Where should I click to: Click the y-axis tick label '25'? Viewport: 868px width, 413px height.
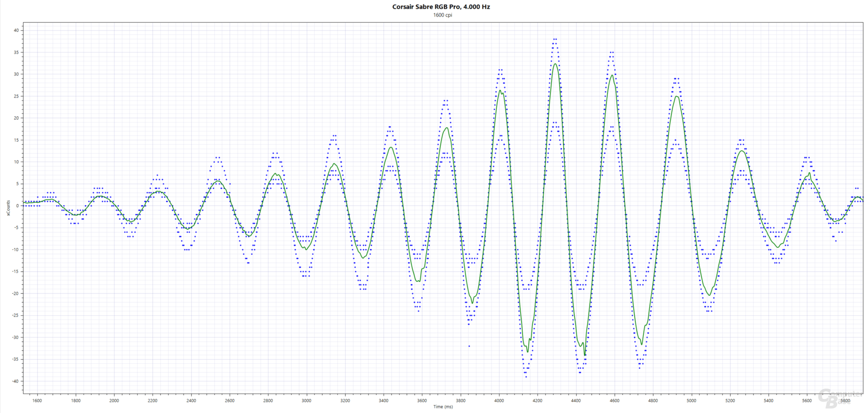point(16,96)
